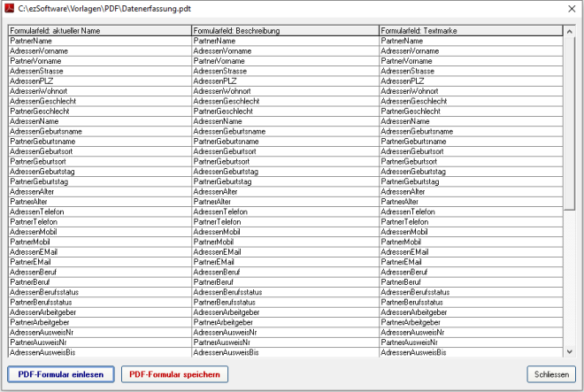This screenshot has height=392, width=584.
Task: Select AdressenPLZ in Beschreibung column
Action: tap(285, 81)
